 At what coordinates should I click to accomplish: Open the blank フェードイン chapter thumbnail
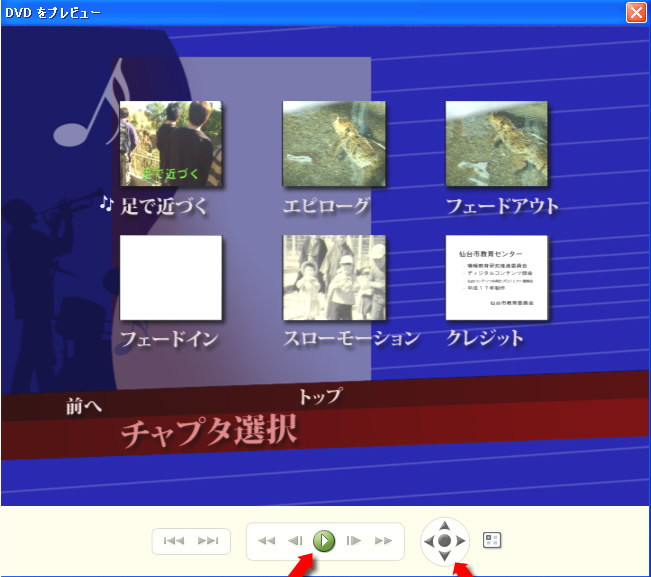point(170,278)
